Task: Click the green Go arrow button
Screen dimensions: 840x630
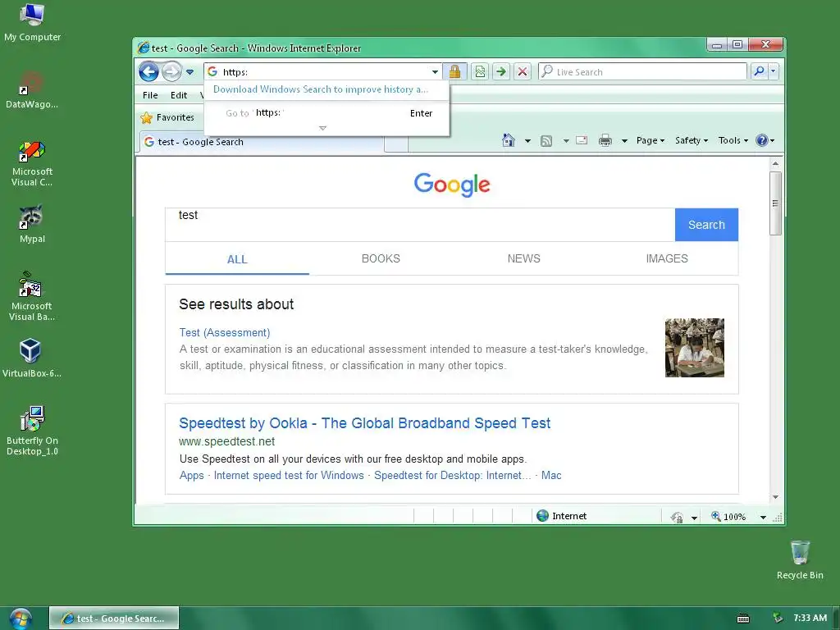Action: coord(501,72)
